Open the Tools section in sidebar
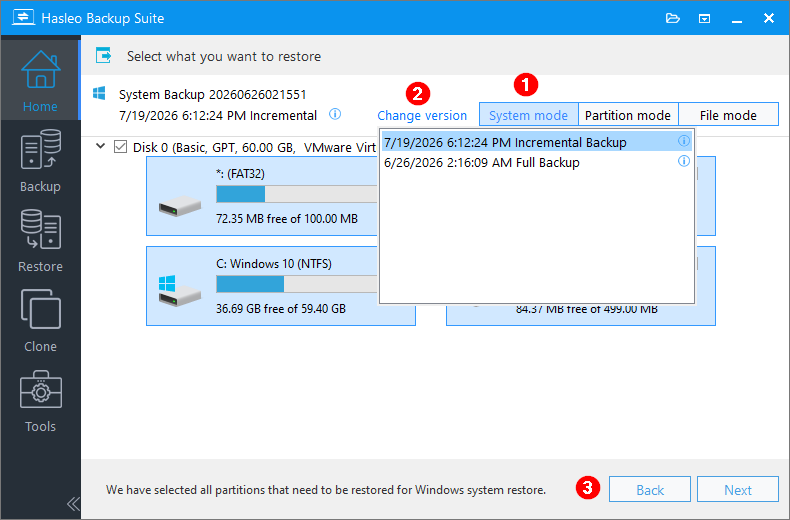Viewport: 790px width, 520px height. [x=40, y=401]
